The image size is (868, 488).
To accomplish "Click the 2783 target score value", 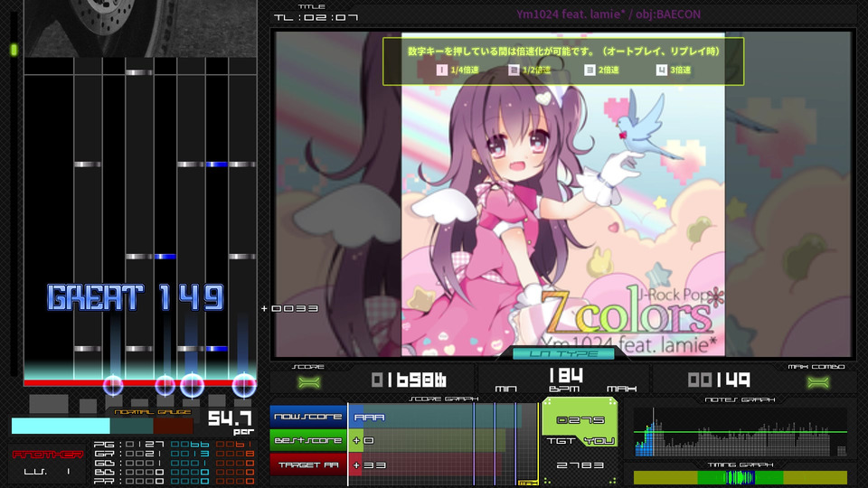I will [x=580, y=465].
